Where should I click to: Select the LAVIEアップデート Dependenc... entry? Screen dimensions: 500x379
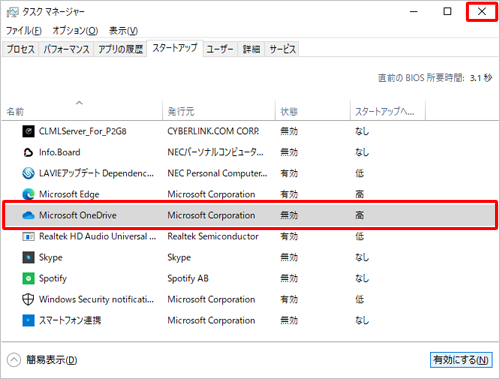(96, 173)
